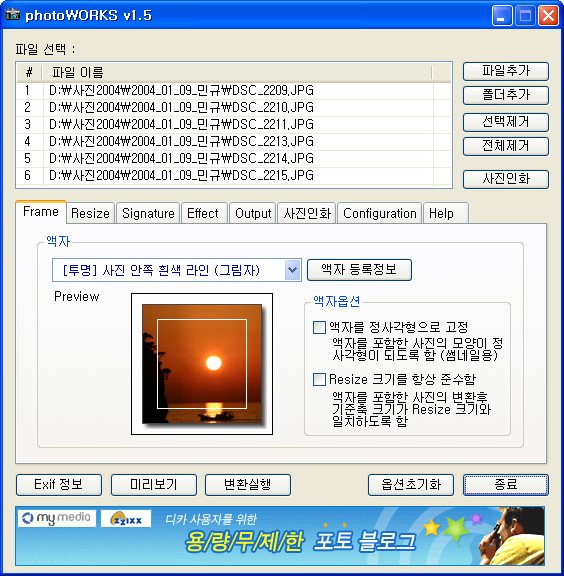564x576 pixels.
Task: Click the 폴더추가 button
Action: tap(506, 96)
